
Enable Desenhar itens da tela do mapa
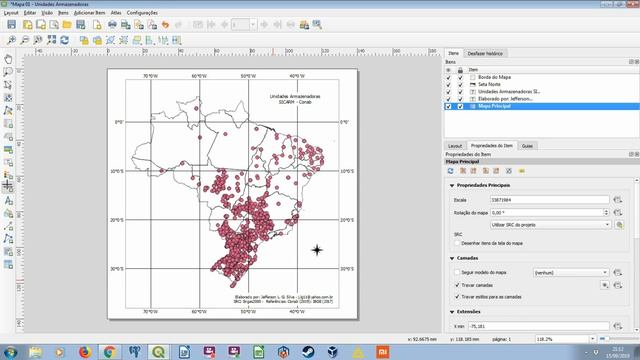click(x=457, y=243)
